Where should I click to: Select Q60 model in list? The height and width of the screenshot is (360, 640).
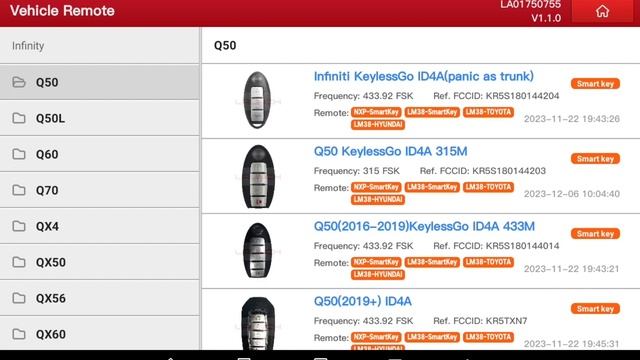pyautogui.click(x=100, y=154)
